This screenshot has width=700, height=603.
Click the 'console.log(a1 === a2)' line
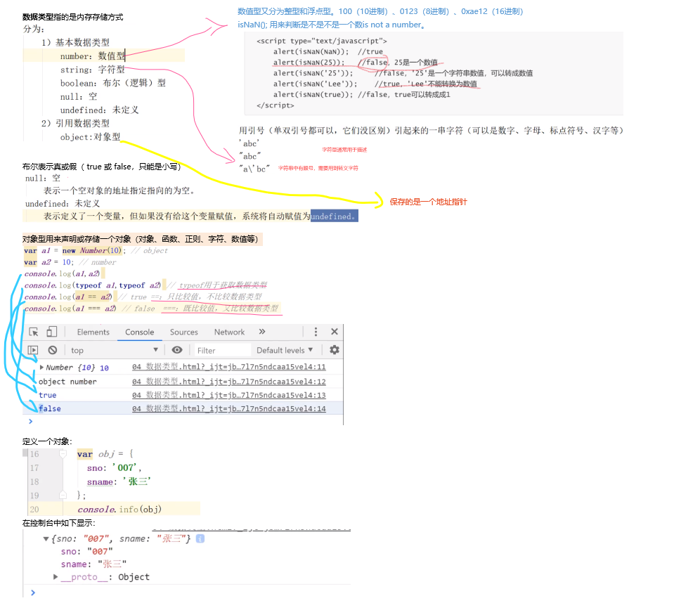point(70,309)
